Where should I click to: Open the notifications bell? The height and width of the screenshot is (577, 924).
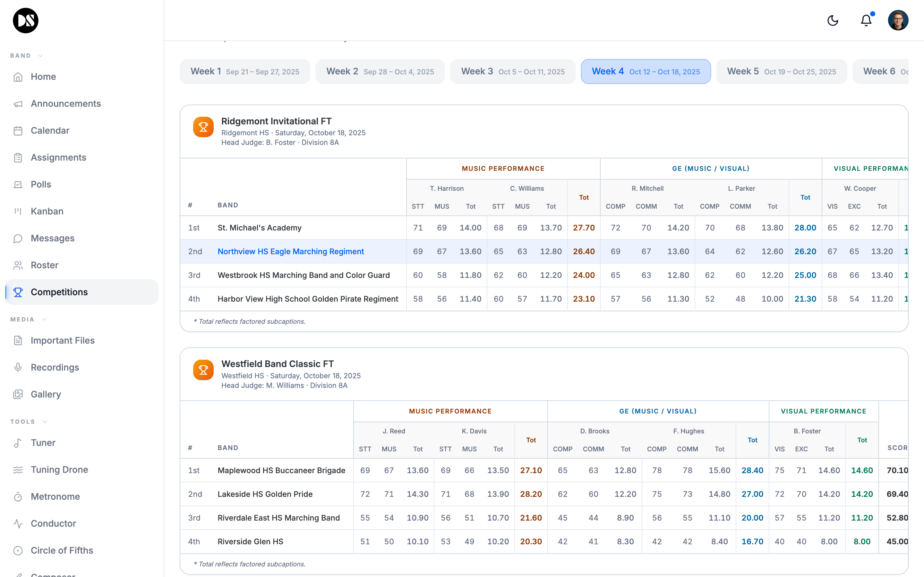coord(866,20)
